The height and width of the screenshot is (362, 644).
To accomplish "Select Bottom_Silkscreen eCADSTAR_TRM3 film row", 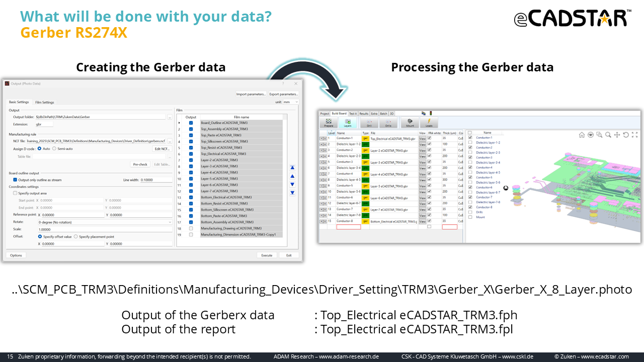I will pos(242,210).
